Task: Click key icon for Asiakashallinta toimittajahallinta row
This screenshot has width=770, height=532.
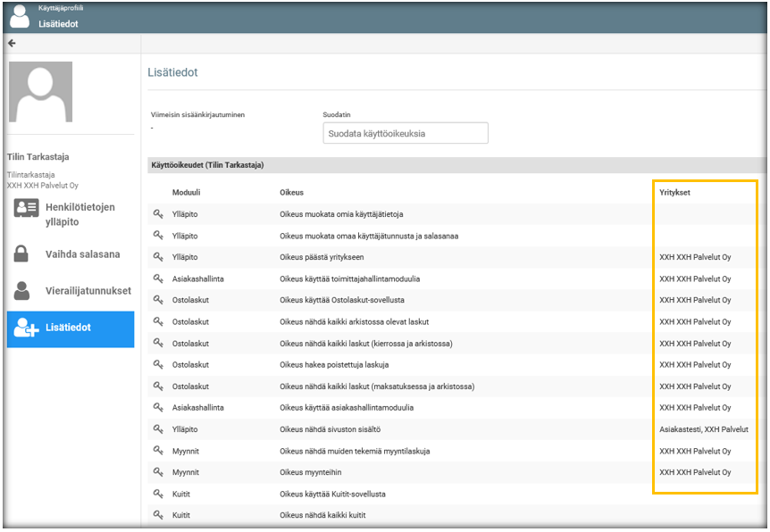Action: click(x=158, y=278)
